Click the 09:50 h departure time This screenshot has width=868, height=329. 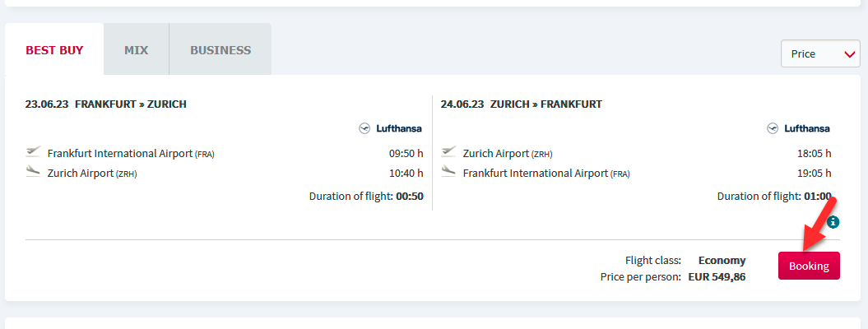(406, 153)
